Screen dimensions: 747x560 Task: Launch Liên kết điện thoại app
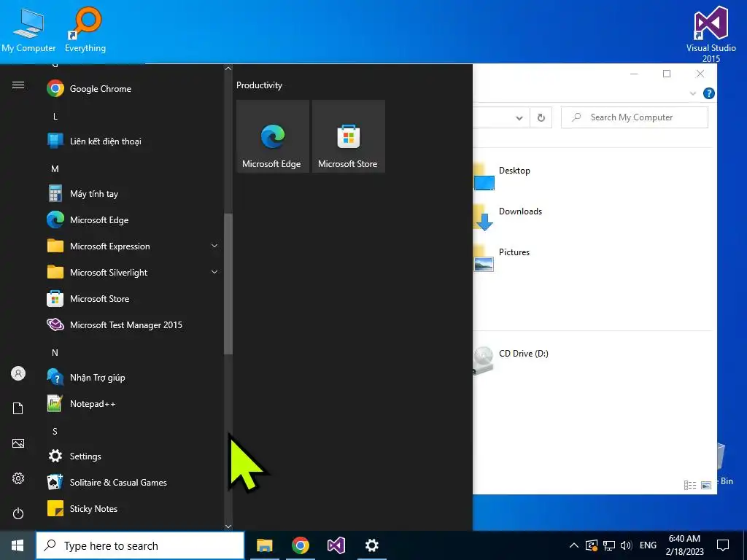(133, 141)
